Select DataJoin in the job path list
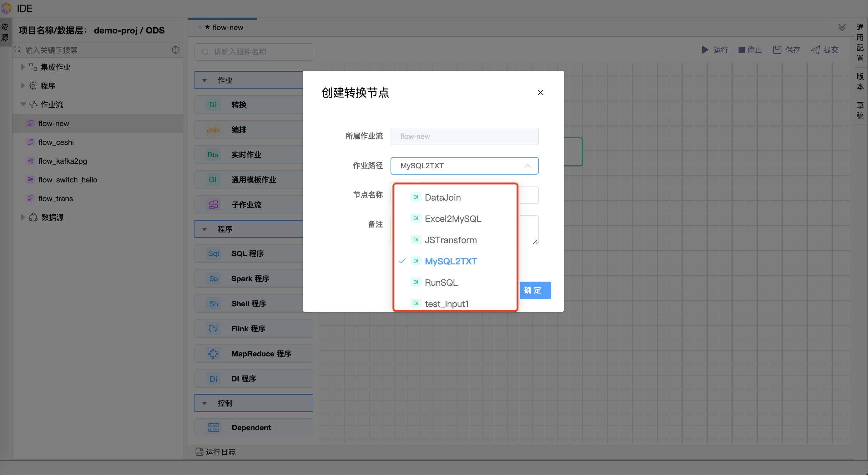 pos(442,197)
